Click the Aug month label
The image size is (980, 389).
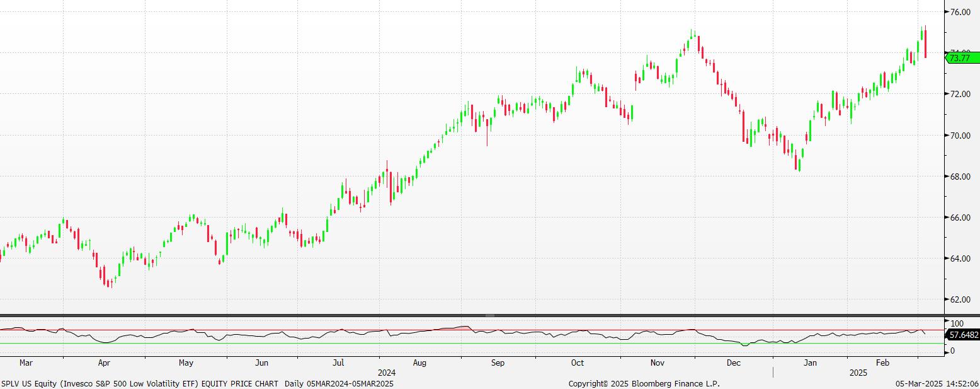(420, 363)
